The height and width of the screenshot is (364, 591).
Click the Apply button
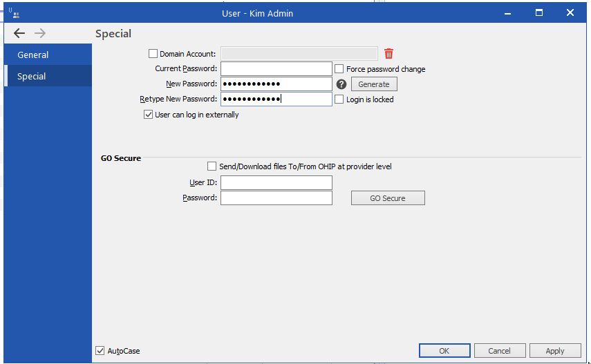555,351
